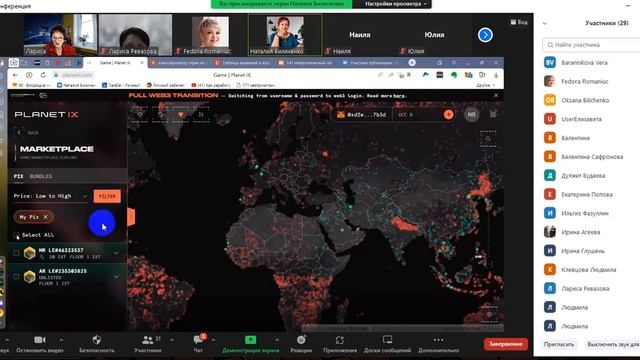Click the orange triangle map toolbar icon
The width and height of the screenshot is (640, 360).
coord(181,115)
